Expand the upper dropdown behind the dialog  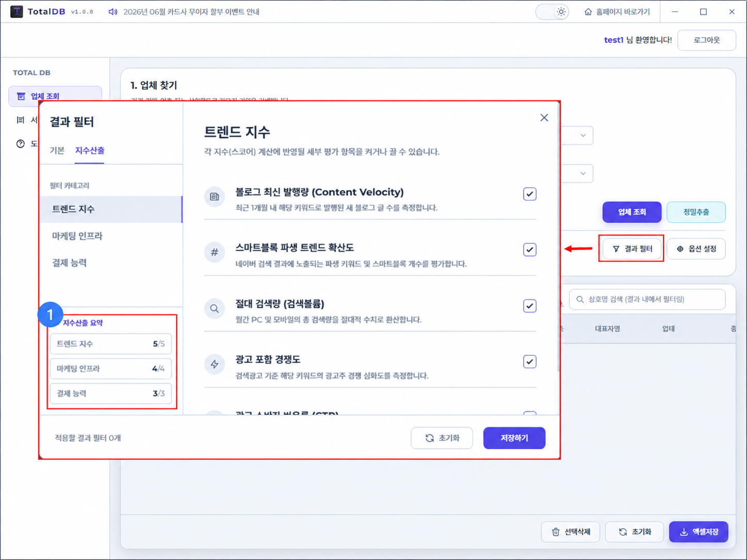coord(583,136)
